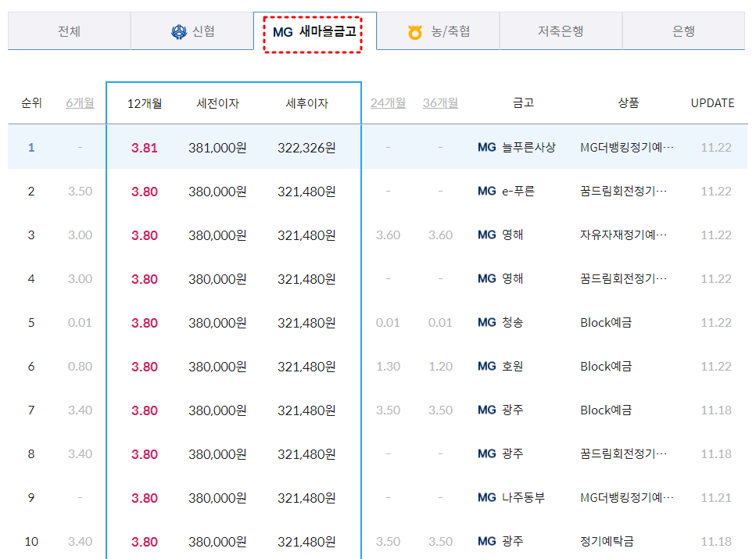
Task: Open 영해 금고 in rank 4
Action: pos(513,279)
